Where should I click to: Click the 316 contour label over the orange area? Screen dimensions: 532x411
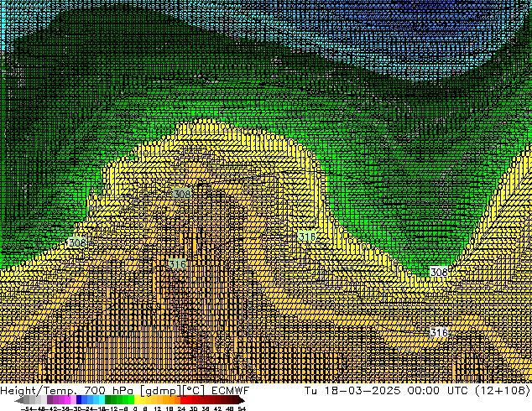pos(177,263)
